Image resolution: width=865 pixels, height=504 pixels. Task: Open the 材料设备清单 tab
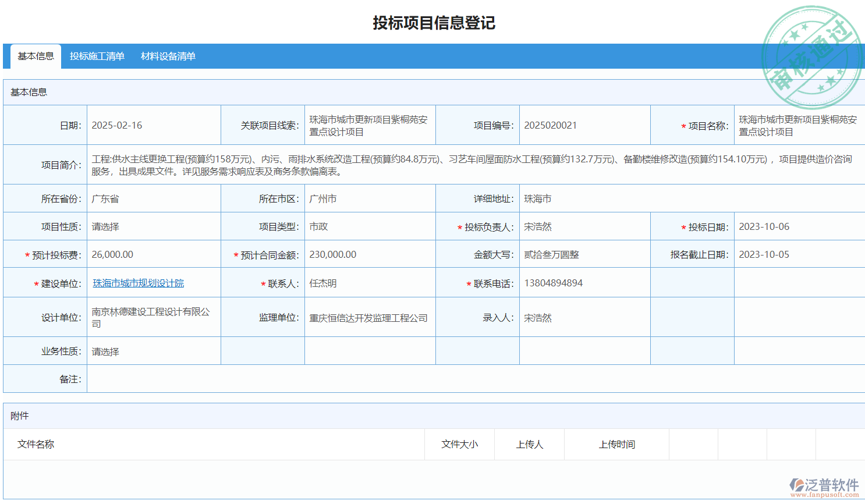(x=168, y=56)
